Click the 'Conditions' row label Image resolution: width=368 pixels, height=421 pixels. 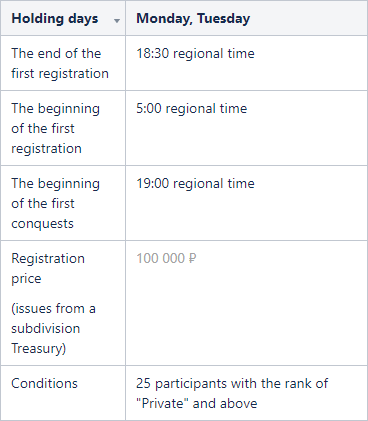pyautogui.click(x=44, y=383)
